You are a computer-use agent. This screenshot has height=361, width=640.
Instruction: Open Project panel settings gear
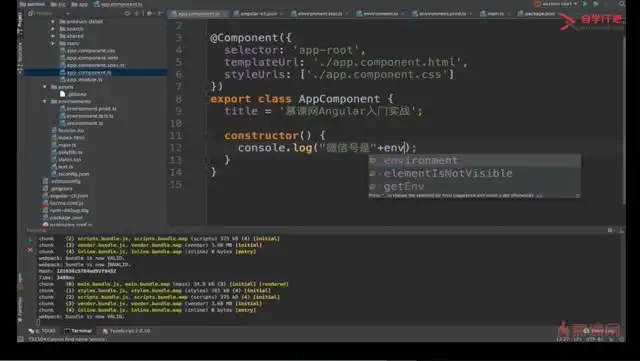coord(149,13)
